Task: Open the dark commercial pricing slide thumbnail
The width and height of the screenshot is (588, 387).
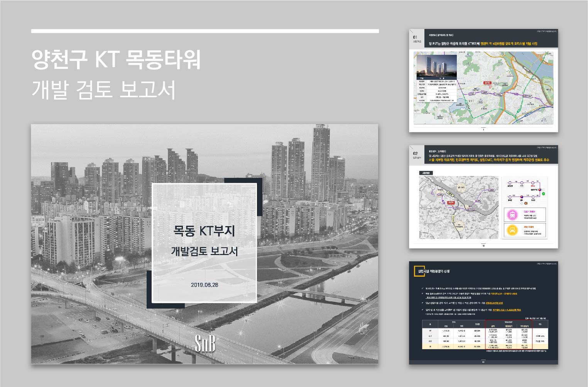Action: (483, 313)
